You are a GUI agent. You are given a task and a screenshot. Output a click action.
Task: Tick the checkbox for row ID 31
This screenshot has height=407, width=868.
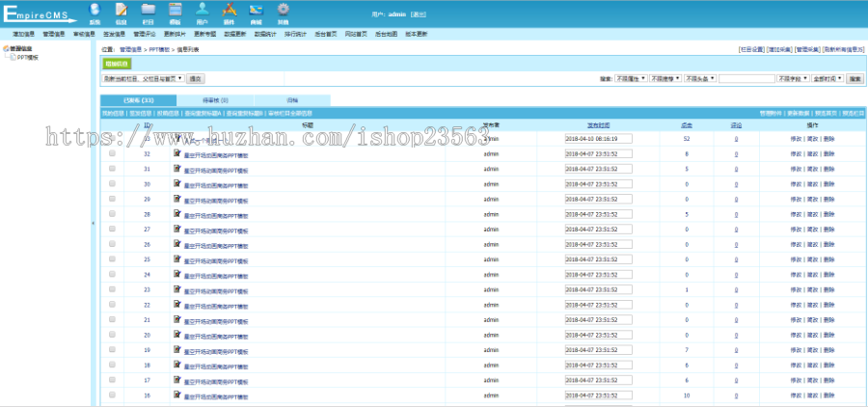(x=113, y=169)
